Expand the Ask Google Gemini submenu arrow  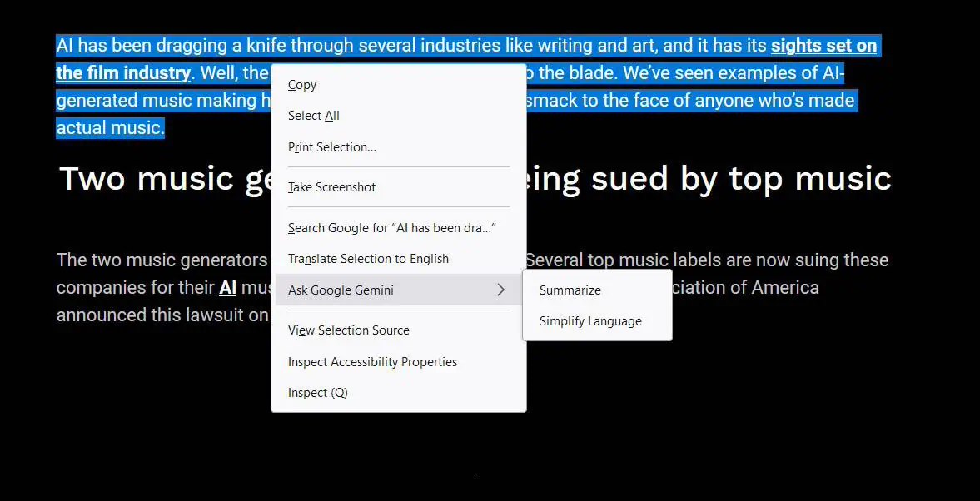coord(500,290)
